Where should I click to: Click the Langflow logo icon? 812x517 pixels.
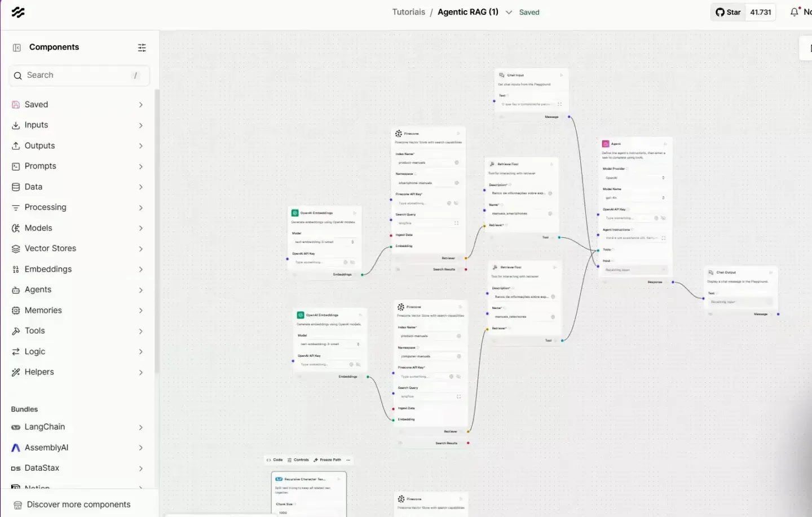(18, 12)
